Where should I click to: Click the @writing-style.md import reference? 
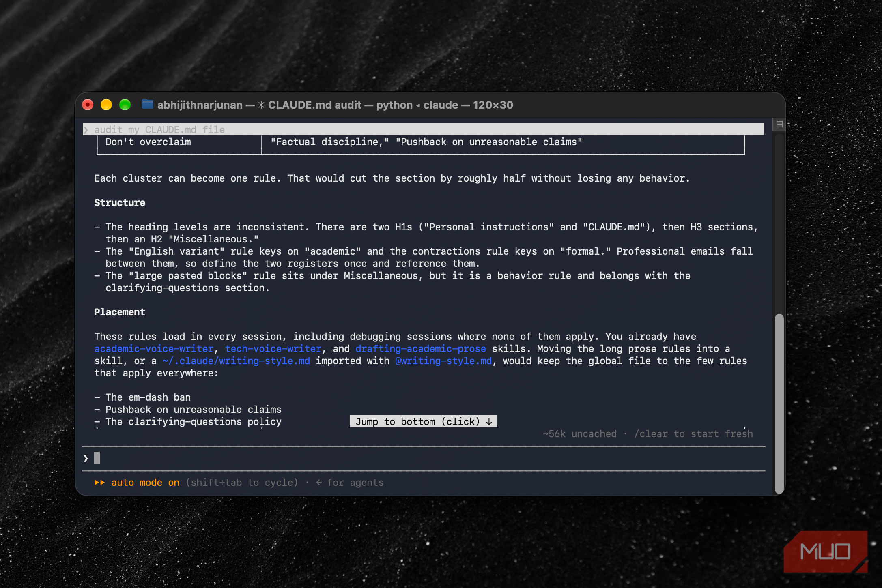[443, 361]
